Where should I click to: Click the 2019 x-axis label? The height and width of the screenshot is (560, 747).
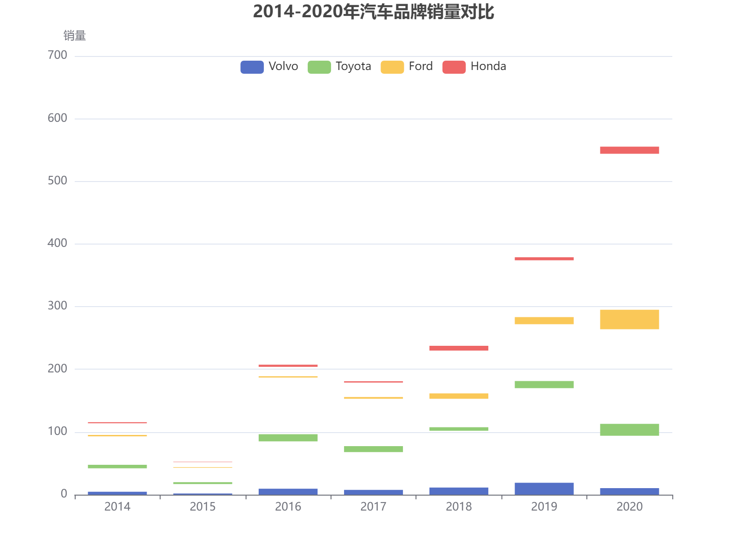tap(544, 507)
